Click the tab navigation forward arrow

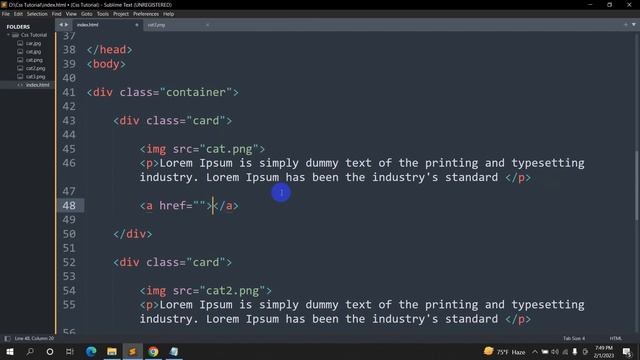pyautogui.click(x=67, y=25)
